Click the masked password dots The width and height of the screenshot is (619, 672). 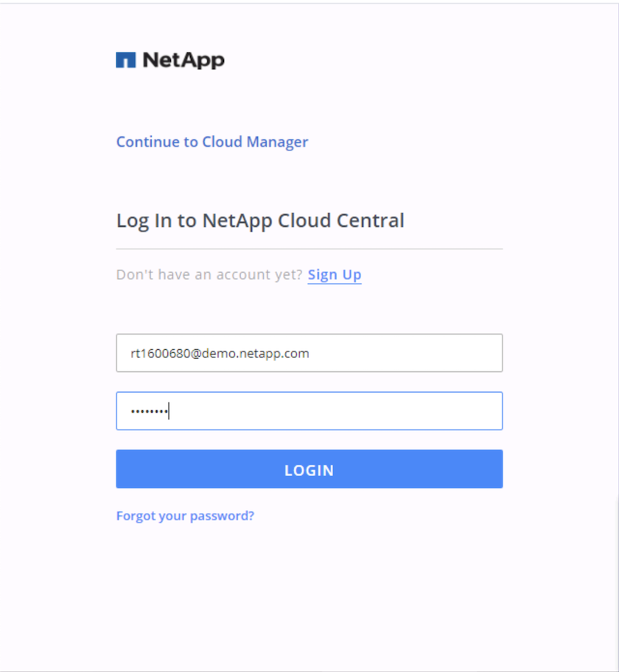tap(149, 411)
